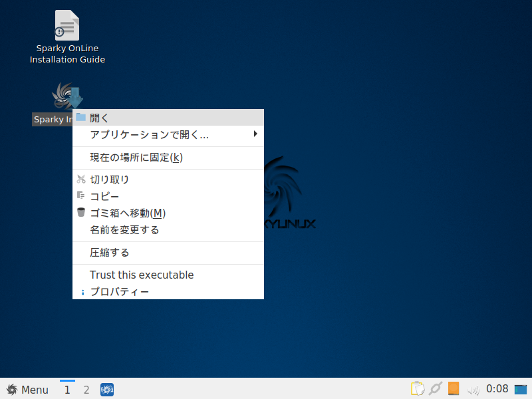Click the folder icon beside 開く
The image size is (532, 399).
(x=80, y=117)
